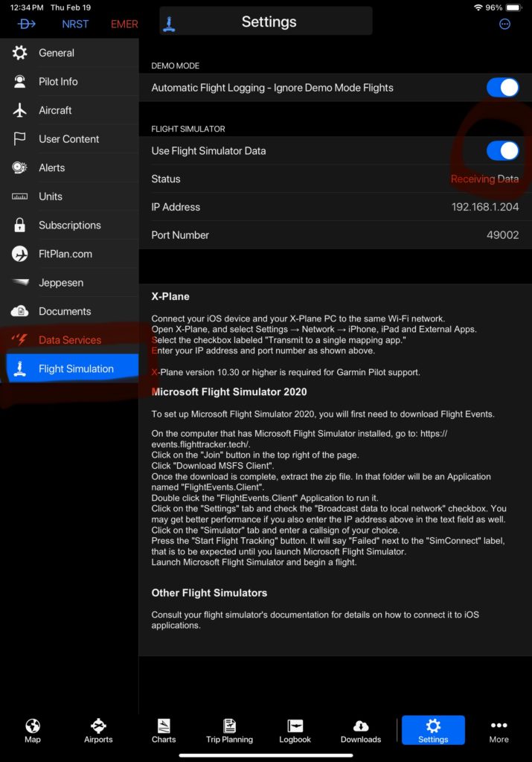Screen dimensions: 532x762
Task: Switch to the Charts tab
Action: 164,730
